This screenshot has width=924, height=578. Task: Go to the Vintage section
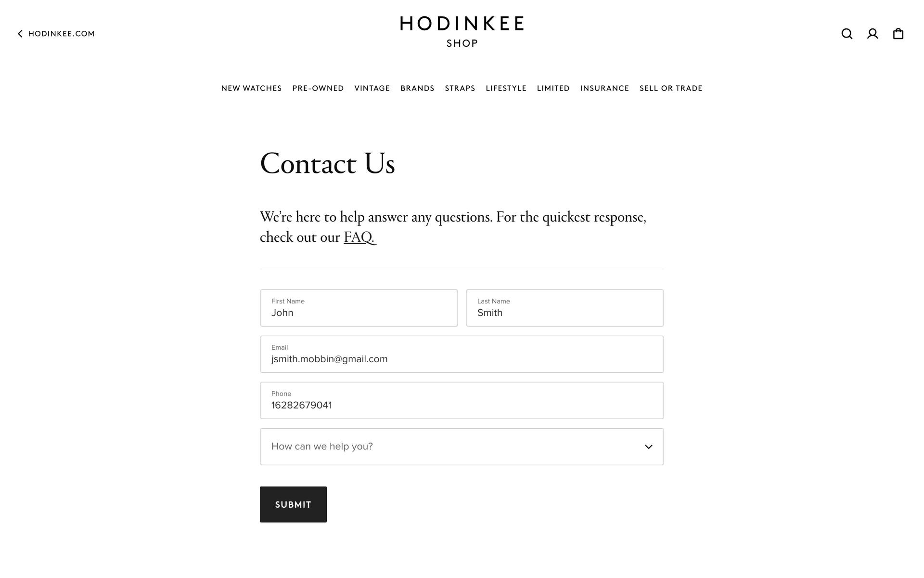[x=372, y=88]
